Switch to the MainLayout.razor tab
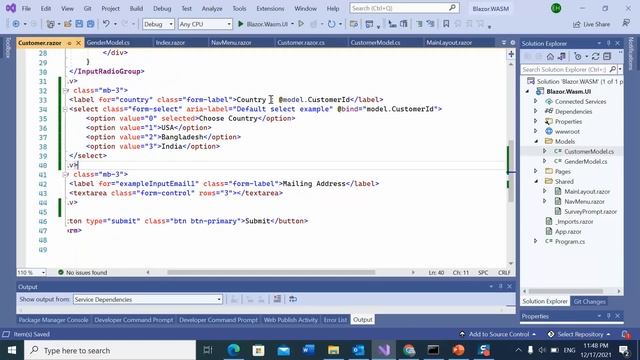 click(449, 42)
